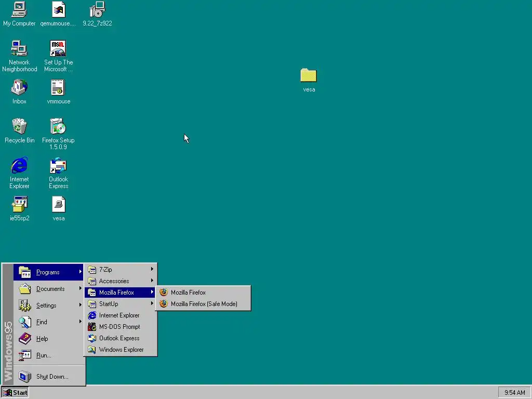Click the Mozilla Firefox folder submenu arrow
Screen dimensions: 532x399
[152, 292]
